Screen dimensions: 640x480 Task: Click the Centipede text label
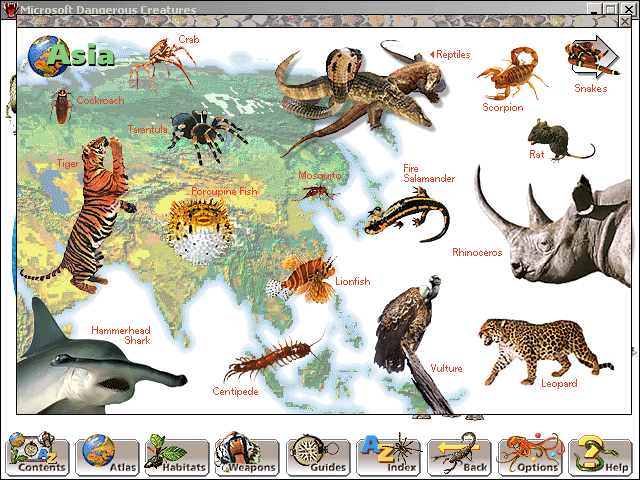pos(236,391)
